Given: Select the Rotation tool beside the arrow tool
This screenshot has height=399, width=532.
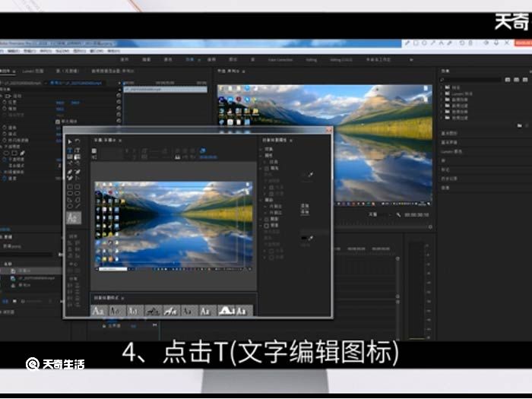Looking at the screenshot, I should point(78,141).
